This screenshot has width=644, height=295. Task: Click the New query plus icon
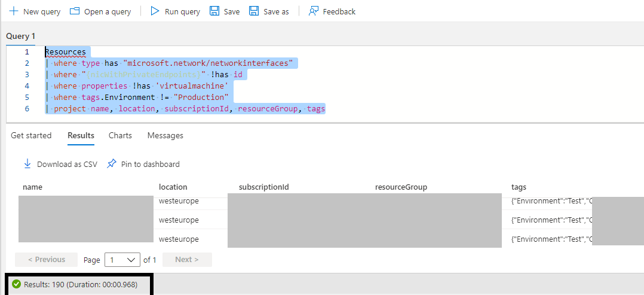[14, 11]
